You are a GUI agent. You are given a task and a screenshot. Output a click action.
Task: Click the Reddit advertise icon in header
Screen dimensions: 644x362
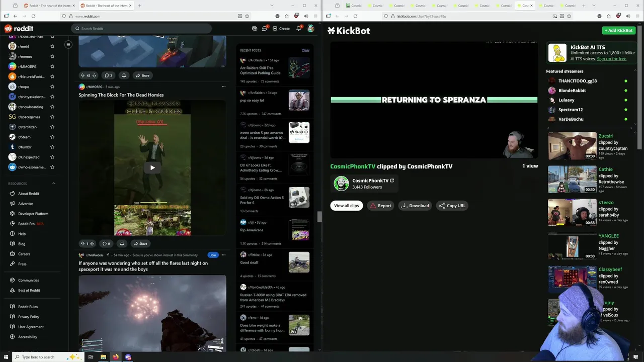(x=255, y=29)
